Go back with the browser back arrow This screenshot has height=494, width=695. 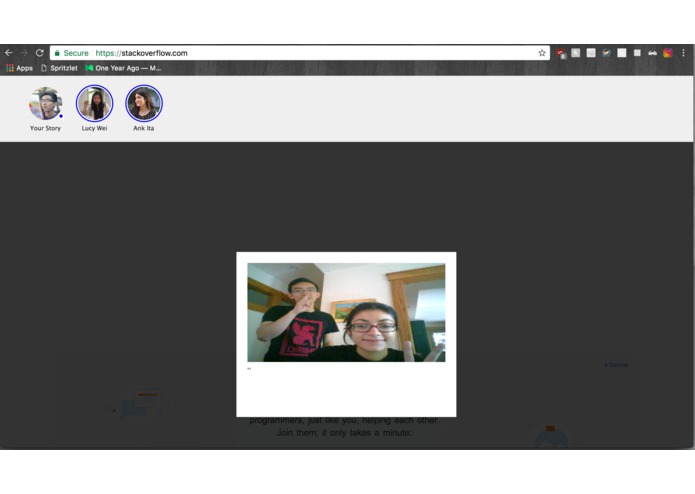[9, 53]
